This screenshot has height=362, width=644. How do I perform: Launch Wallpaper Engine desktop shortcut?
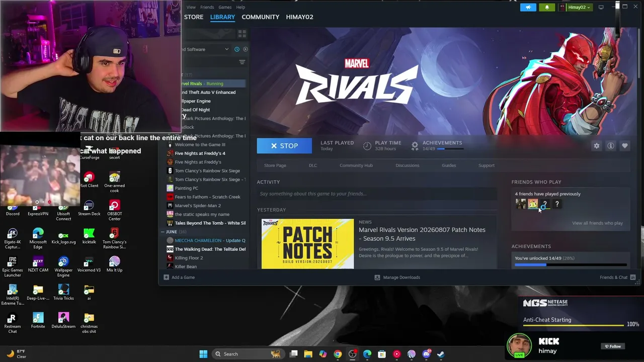coord(63,267)
